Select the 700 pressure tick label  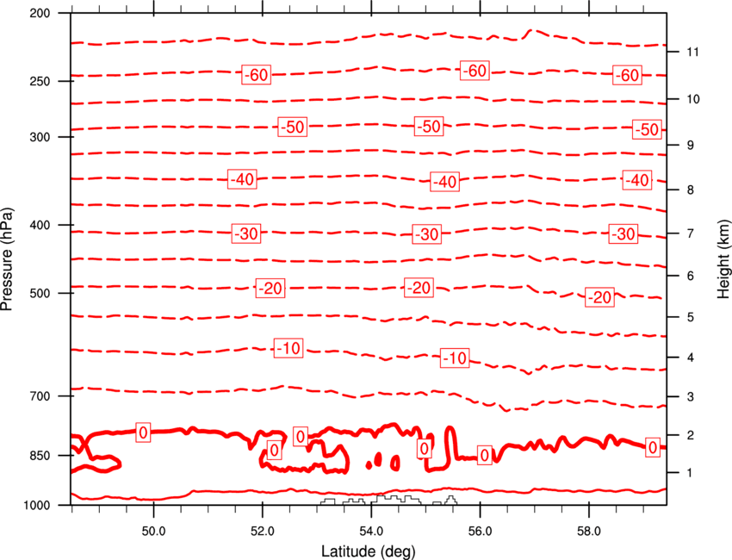click(x=40, y=396)
